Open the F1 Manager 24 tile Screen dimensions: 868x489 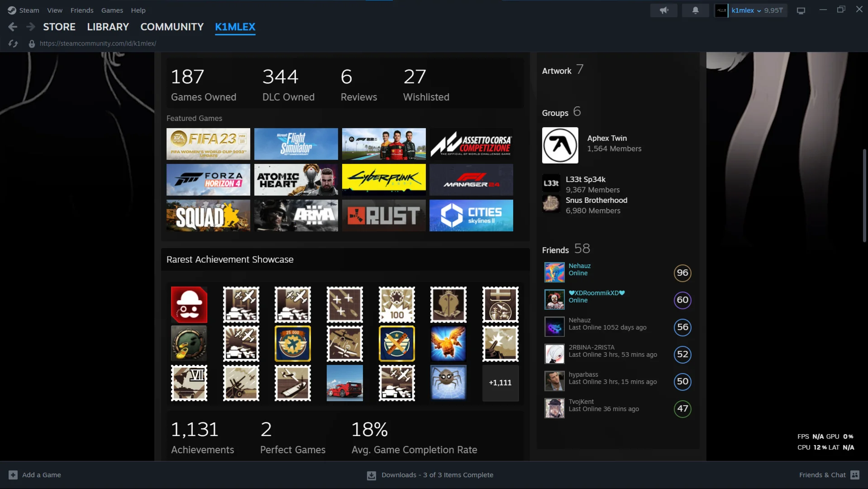pyautogui.click(x=471, y=180)
